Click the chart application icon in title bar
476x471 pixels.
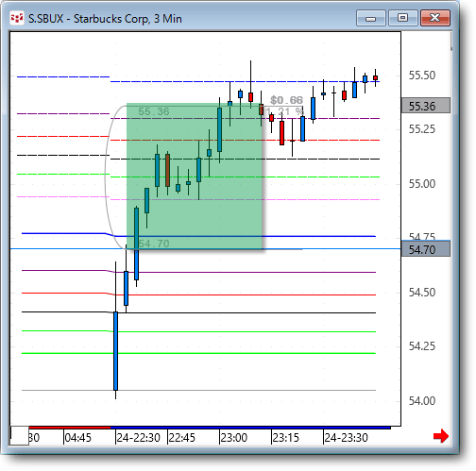[17, 18]
